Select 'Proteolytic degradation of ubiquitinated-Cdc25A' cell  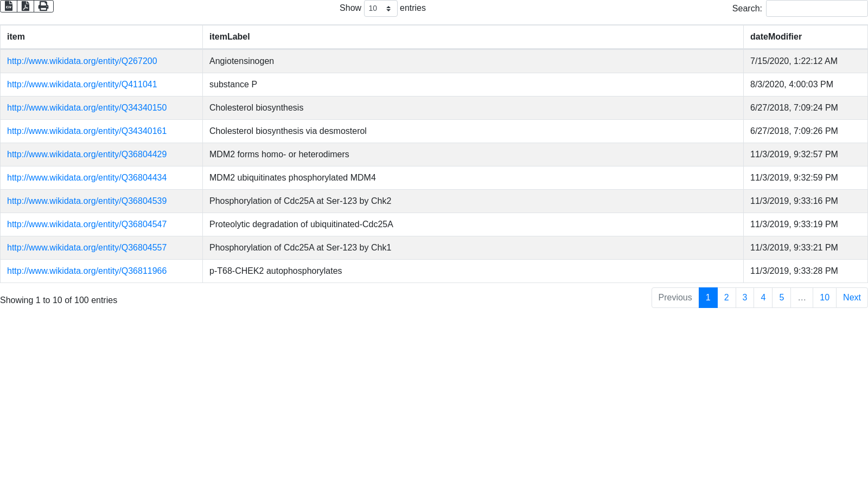(473, 224)
